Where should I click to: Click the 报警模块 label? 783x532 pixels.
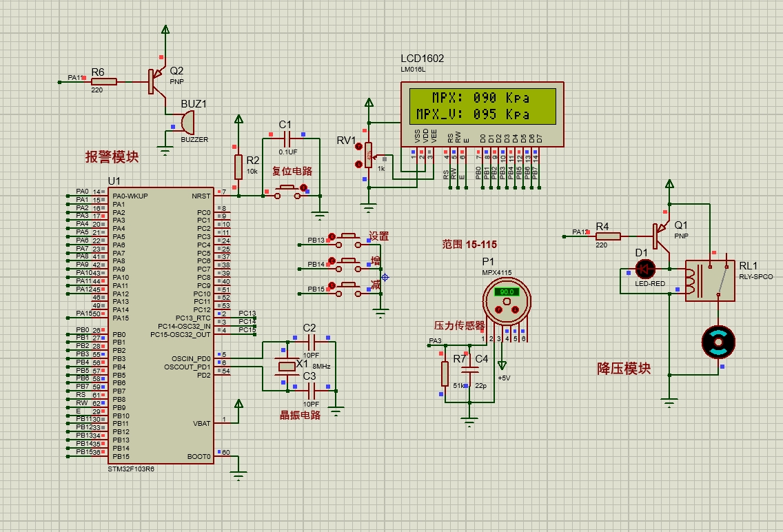pos(112,156)
